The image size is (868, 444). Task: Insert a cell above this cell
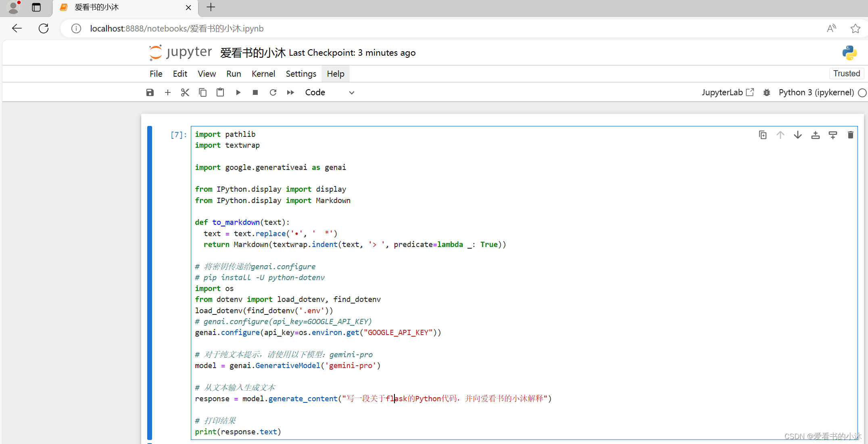click(816, 135)
